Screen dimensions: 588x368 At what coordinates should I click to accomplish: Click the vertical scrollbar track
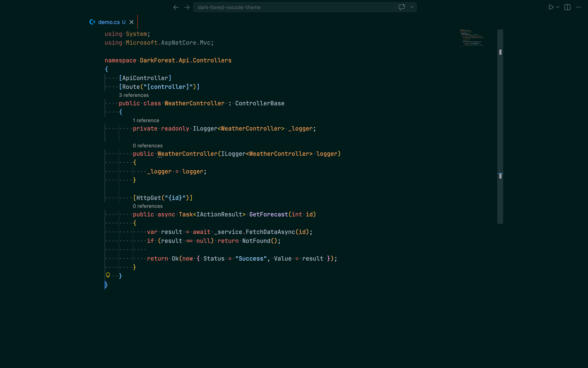click(x=500, y=127)
